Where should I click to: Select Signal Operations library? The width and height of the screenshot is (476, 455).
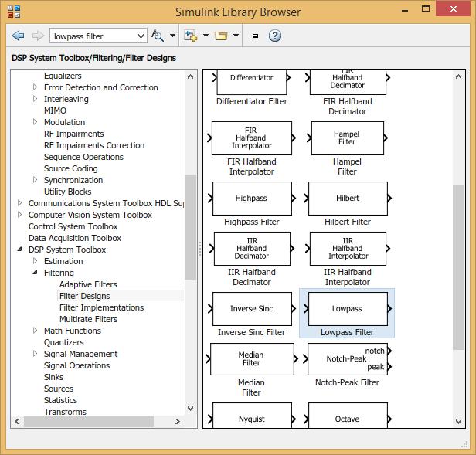[76, 365]
